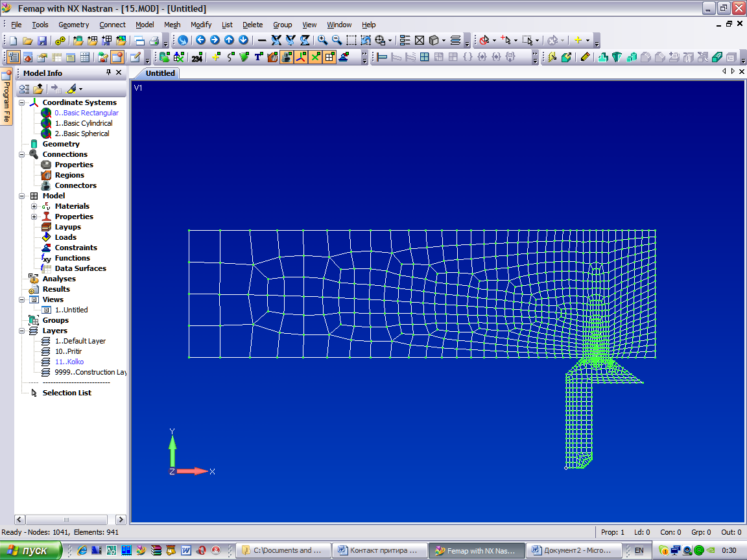Select 0..Basic Rectangular coordinate system

pos(86,113)
